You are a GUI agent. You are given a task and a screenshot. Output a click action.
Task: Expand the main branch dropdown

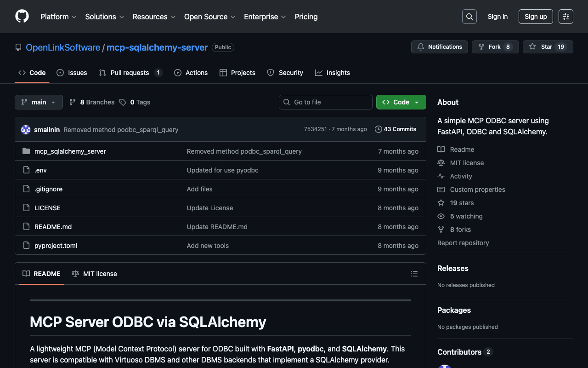(39, 102)
